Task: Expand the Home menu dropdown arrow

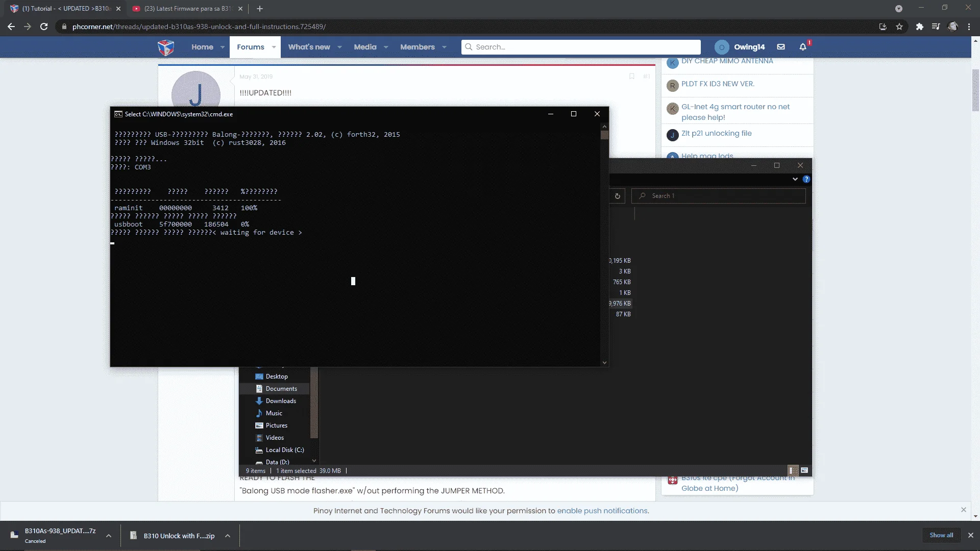Action: coord(223,47)
